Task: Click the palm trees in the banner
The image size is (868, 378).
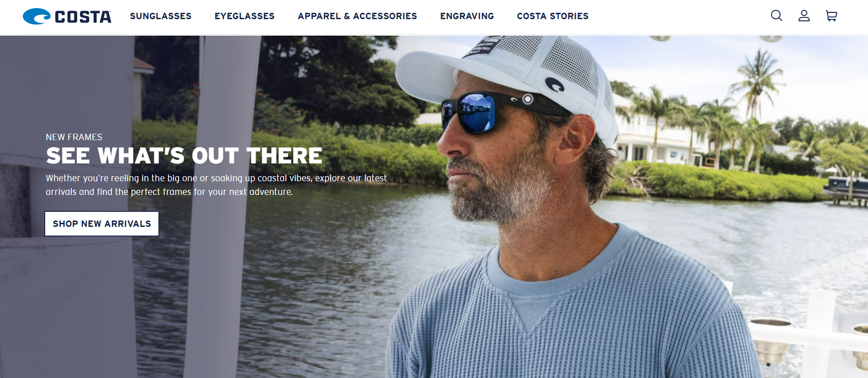Action: pos(753,91)
